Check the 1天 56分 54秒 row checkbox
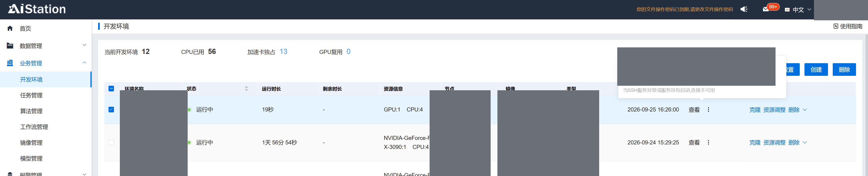 (x=111, y=142)
